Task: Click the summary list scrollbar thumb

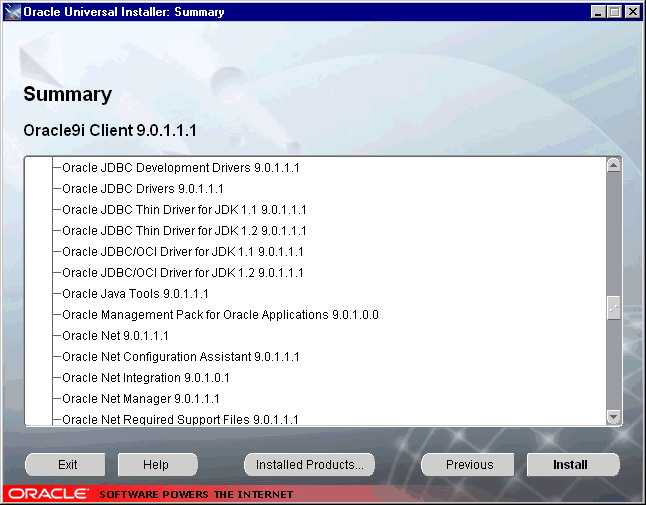Action: click(x=613, y=307)
